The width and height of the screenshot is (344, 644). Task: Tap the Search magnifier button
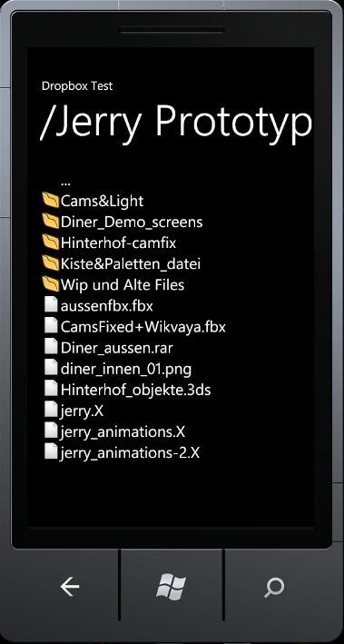pos(273,588)
